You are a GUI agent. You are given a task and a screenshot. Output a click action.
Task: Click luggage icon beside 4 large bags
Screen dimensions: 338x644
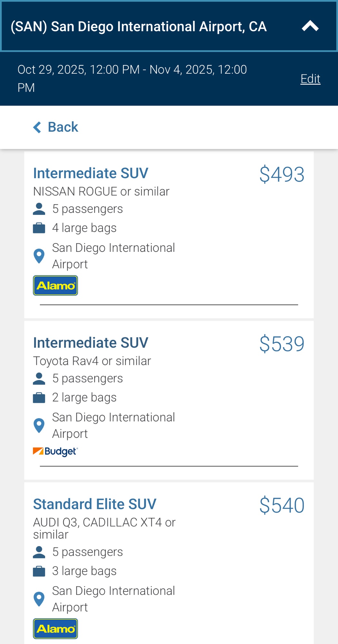click(39, 228)
